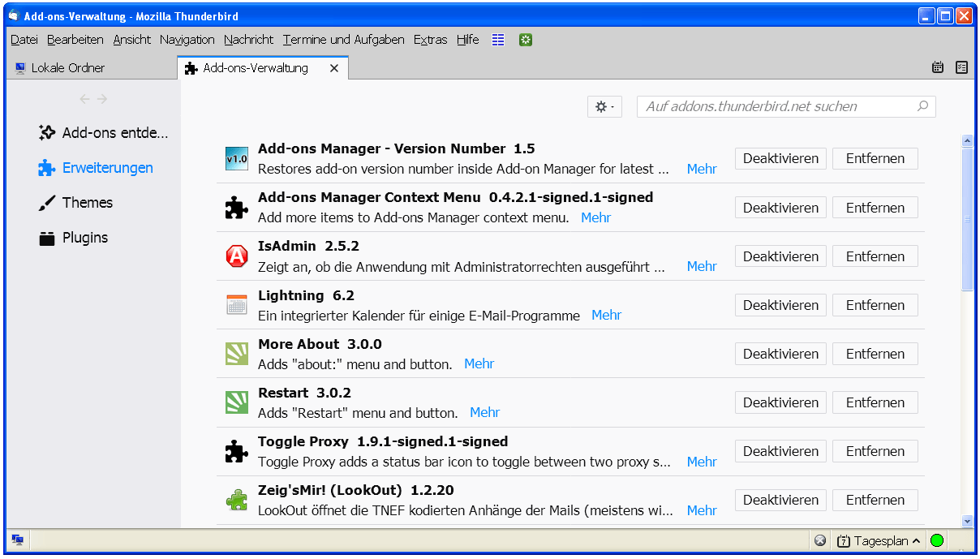The width and height of the screenshot is (980, 559).
Task: Open the Nachricht menu
Action: (x=249, y=40)
